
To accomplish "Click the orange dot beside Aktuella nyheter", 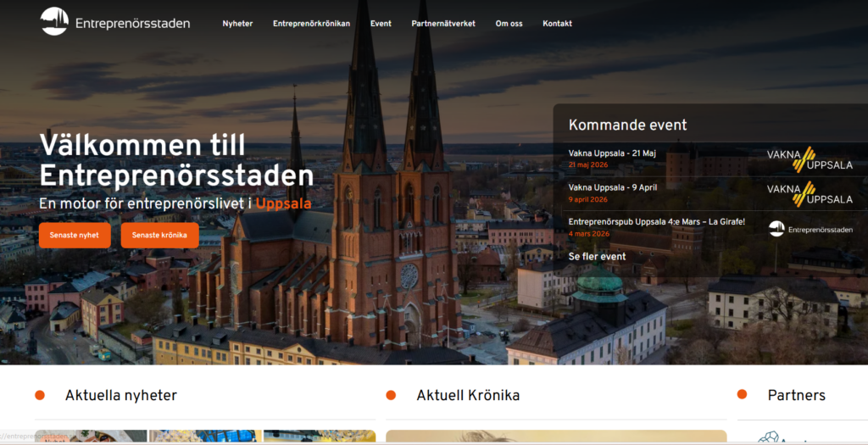I will click(40, 395).
